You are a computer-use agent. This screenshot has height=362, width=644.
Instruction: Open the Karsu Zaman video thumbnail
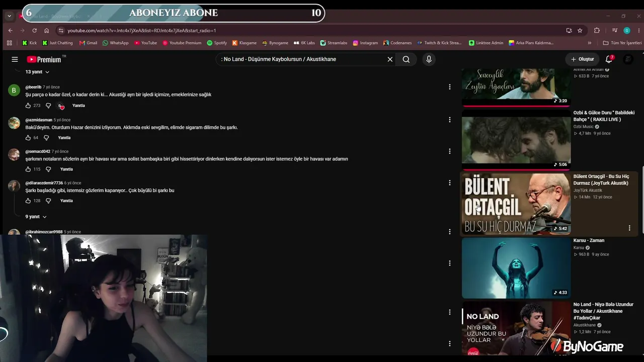click(x=516, y=268)
